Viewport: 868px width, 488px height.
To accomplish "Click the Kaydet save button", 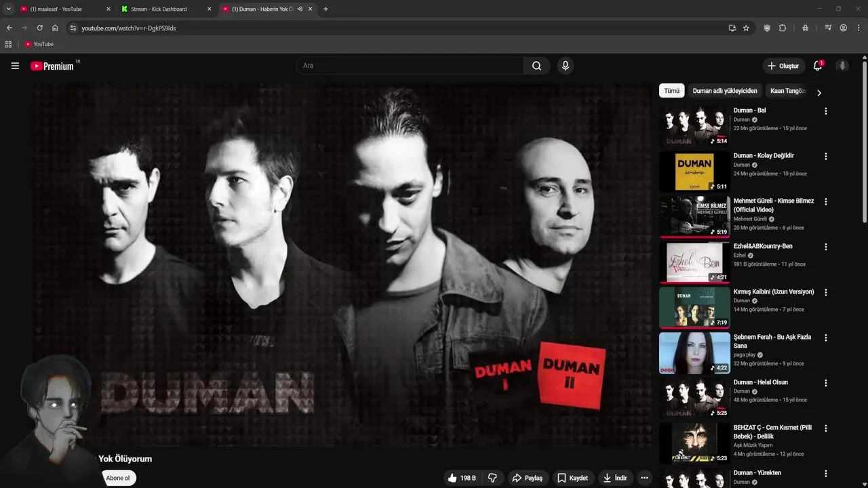I will tap(573, 478).
